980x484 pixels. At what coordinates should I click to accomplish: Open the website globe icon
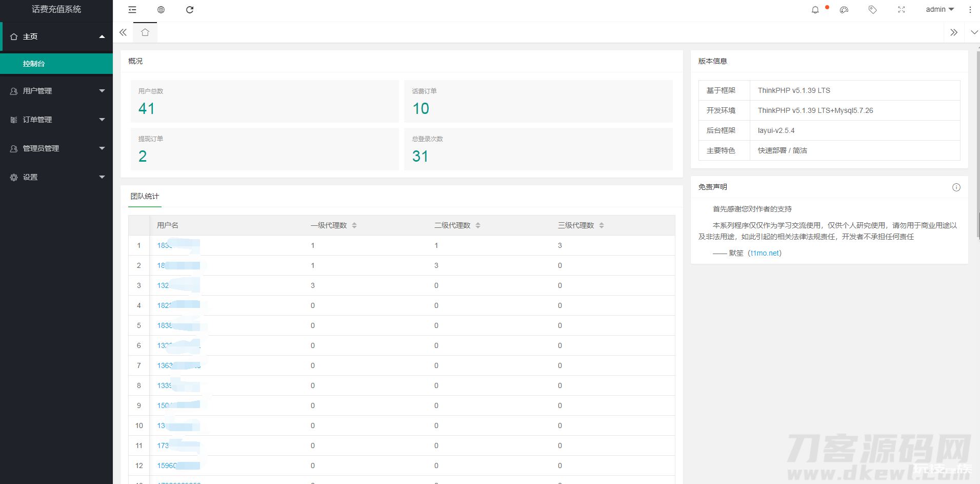161,10
